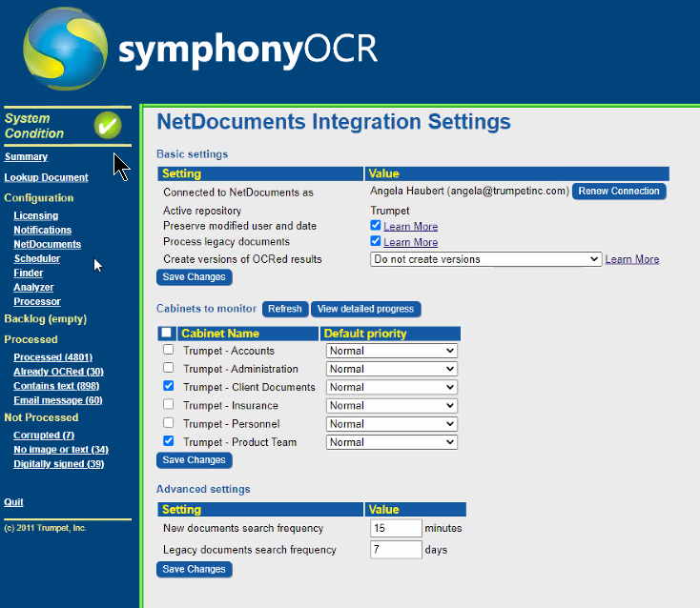Image resolution: width=700 pixels, height=608 pixels.
Task: Click the Default priority column header
Action: point(390,334)
